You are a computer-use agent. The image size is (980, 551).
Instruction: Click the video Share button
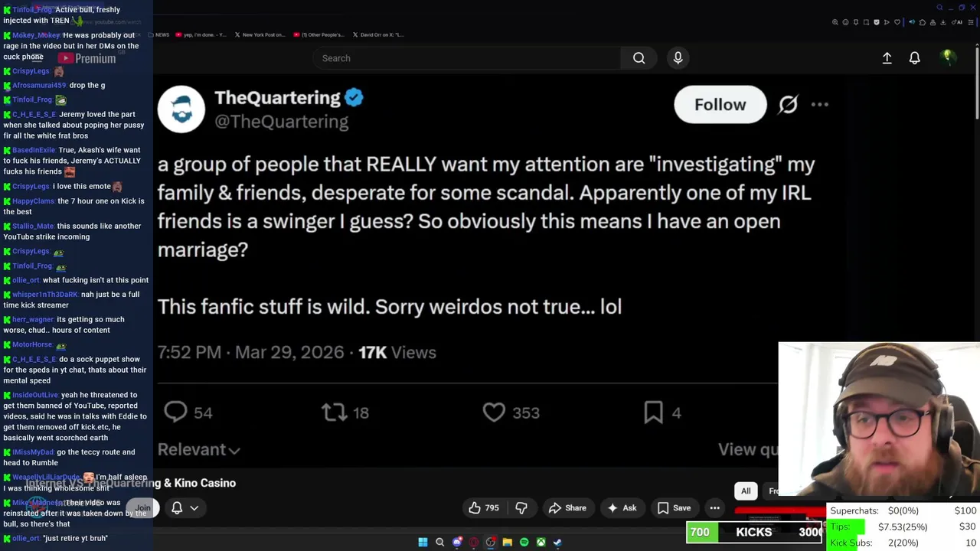[567, 507]
